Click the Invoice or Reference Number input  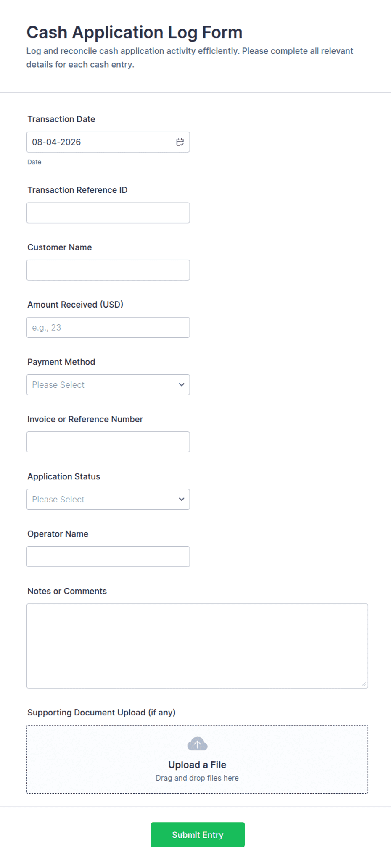coord(108,442)
